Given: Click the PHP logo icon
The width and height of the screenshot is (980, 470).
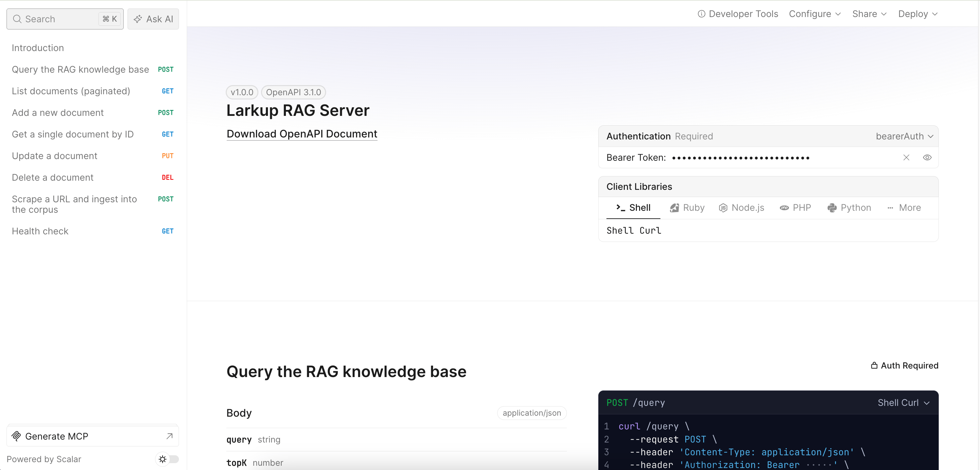Looking at the screenshot, I should [784, 208].
